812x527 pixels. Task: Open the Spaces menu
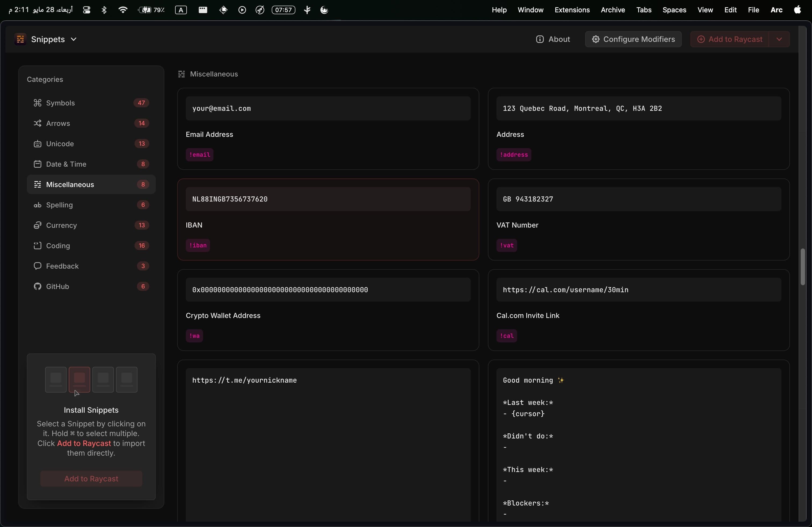coord(674,10)
